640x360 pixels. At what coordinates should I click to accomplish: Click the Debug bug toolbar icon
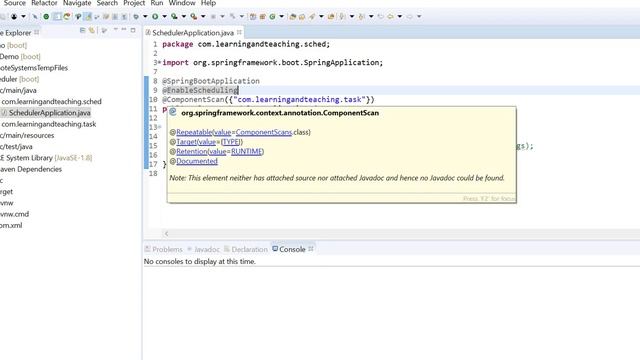(x=136, y=16)
